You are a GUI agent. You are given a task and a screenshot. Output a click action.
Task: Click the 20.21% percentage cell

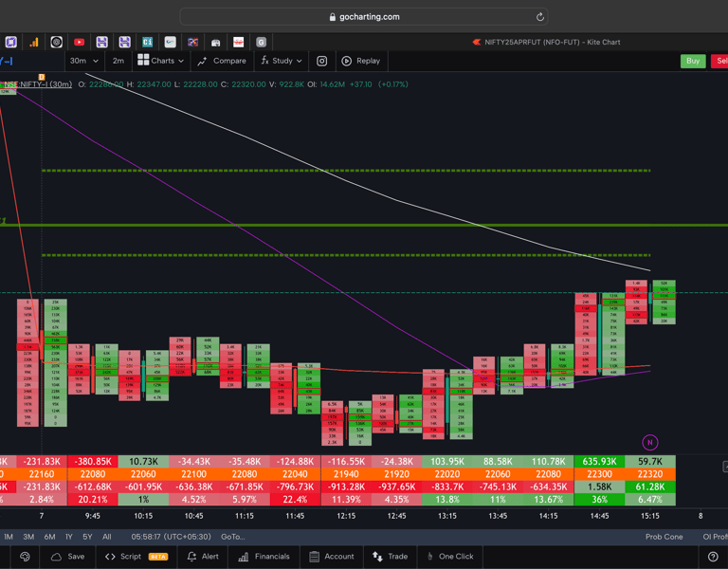coord(93,500)
